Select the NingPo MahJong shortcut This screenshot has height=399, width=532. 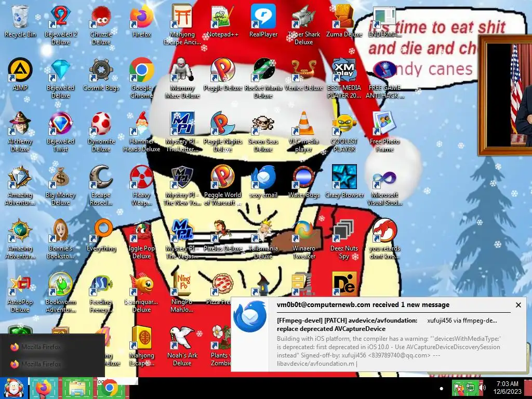(x=182, y=292)
